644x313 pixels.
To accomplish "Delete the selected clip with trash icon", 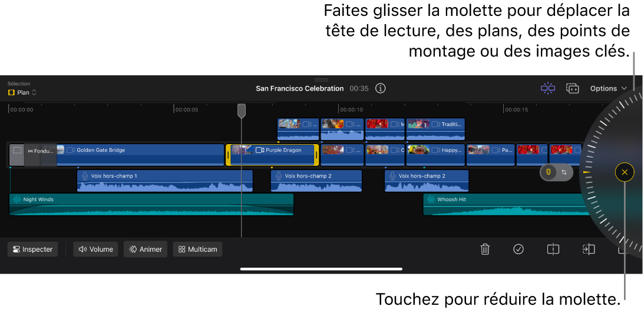I will pyautogui.click(x=485, y=249).
